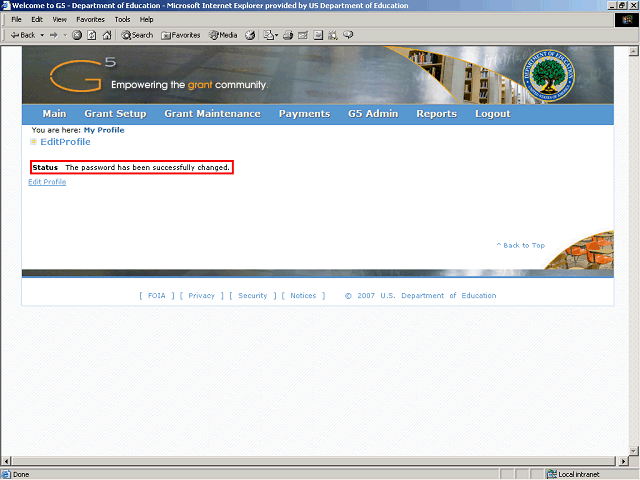Open the Favorites menu
Screen dimensions: 640x480
(90, 19)
